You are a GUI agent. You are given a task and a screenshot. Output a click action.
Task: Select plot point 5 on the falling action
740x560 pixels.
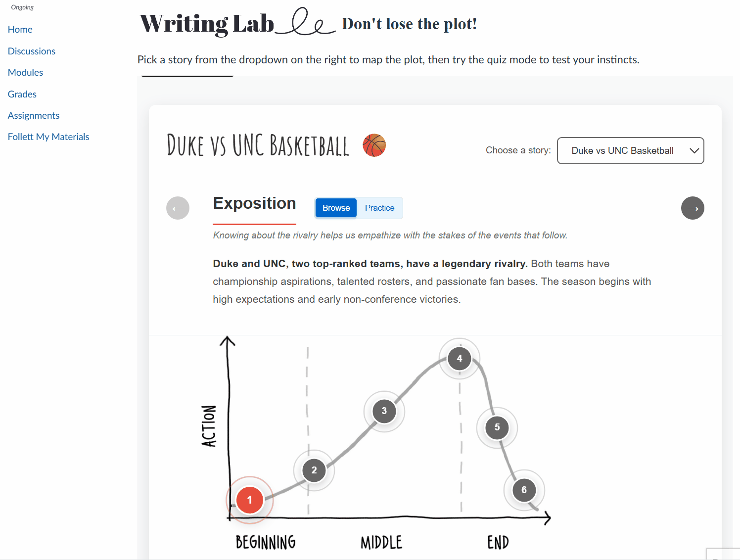pos(497,427)
